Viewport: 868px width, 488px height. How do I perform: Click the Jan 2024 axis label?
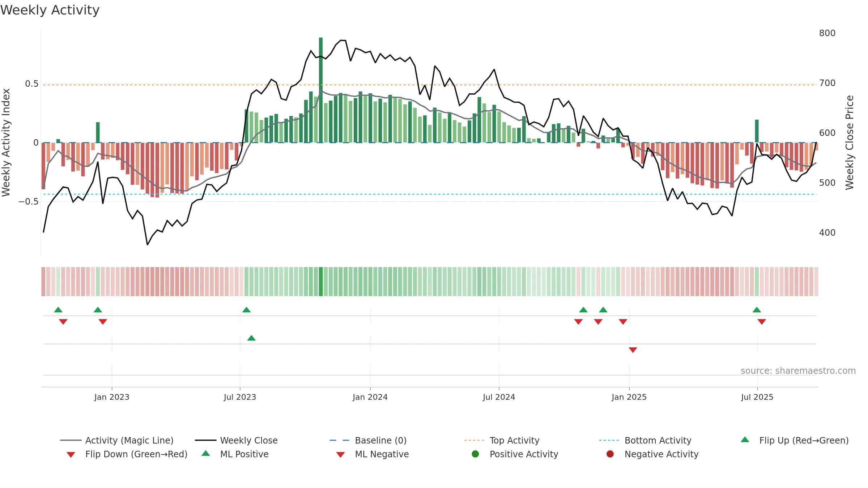370,397
